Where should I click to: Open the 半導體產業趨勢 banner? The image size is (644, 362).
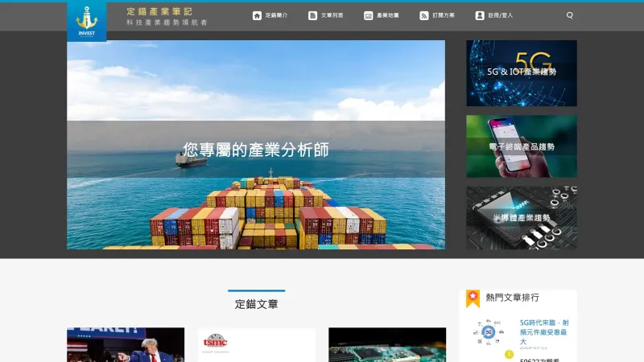tap(521, 218)
